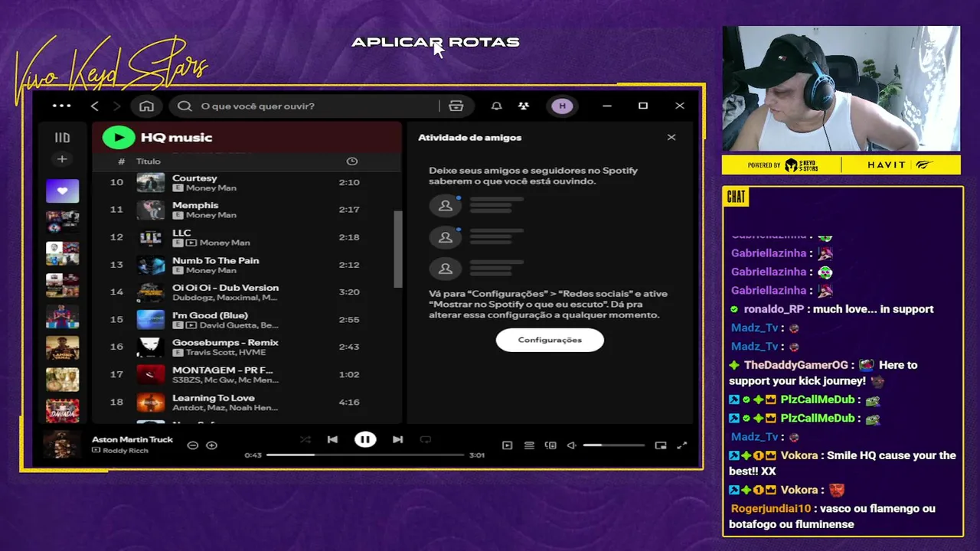Image resolution: width=980 pixels, height=551 pixels.
Task: Hide this track with the minus icon
Action: pos(193,445)
